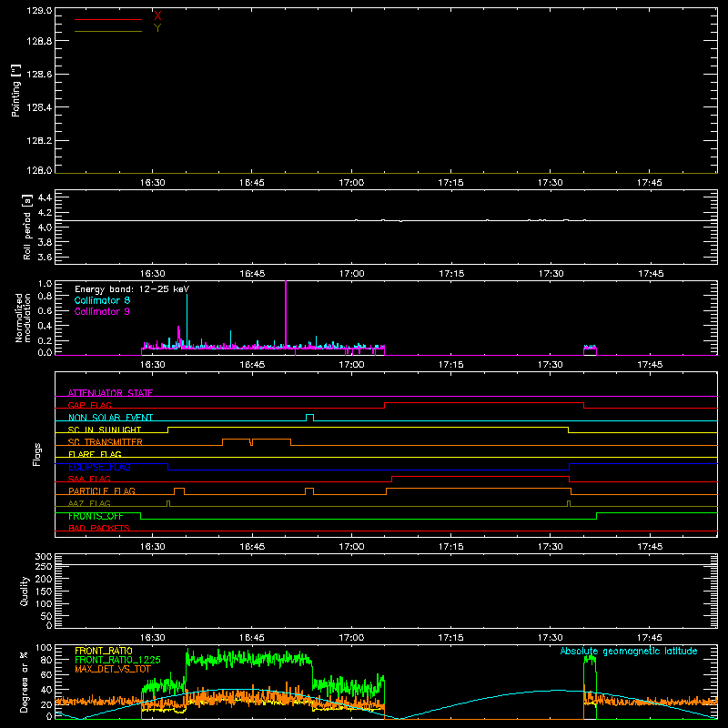Click 17:45 time label under Quality plot
Viewport: 728px width, 728px height.
point(650,638)
